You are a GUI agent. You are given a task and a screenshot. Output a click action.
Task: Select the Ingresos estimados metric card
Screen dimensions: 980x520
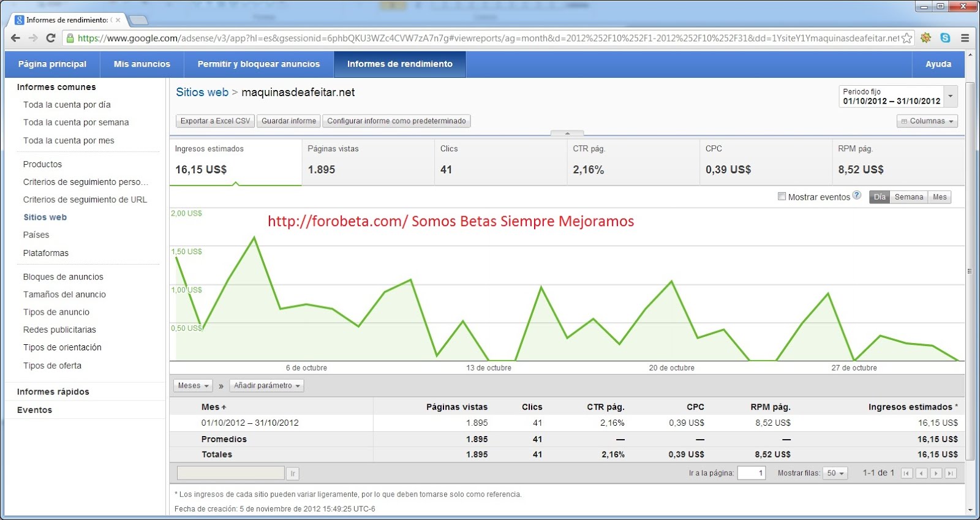236,162
